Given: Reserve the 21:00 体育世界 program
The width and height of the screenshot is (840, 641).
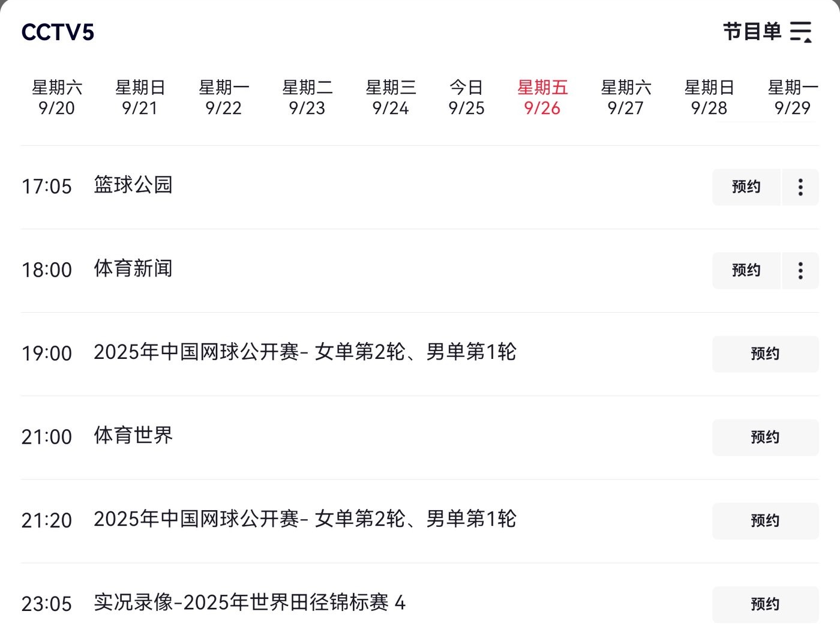Looking at the screenshot, I should click(765, 438).
